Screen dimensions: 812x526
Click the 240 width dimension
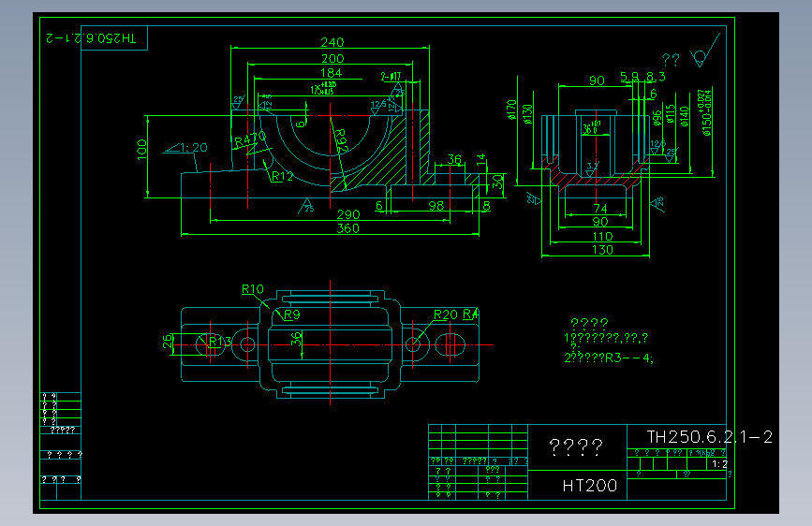coord(332,42)
